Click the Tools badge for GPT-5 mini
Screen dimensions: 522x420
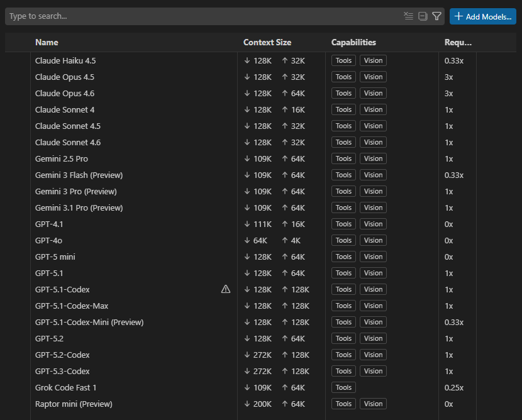pyautogui.click(x=343, y=257)
